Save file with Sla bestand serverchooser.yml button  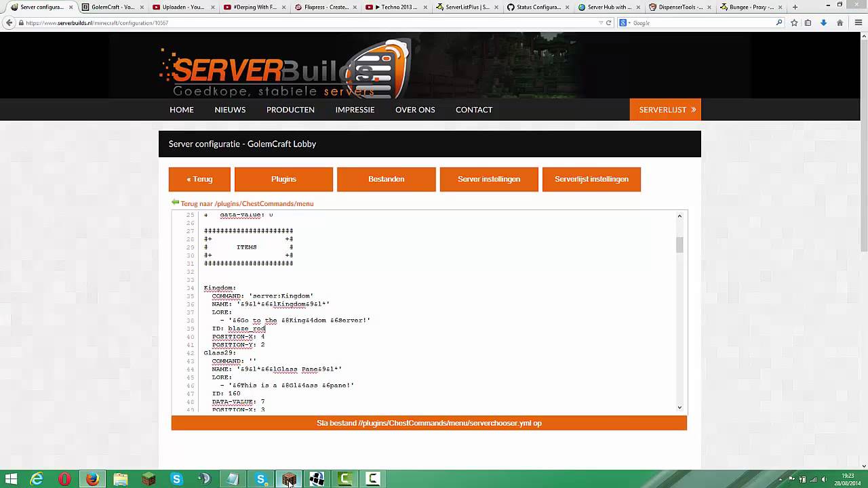429,423
